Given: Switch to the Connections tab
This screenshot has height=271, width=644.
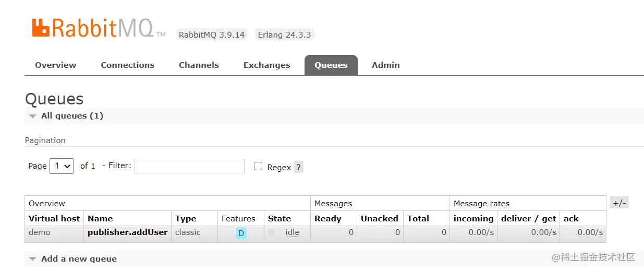Looking at the screenshot, I should [128, 65].
